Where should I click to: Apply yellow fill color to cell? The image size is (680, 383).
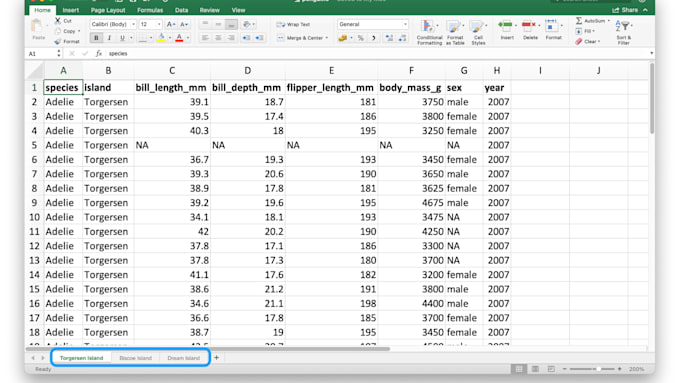[x=161, y=38]
